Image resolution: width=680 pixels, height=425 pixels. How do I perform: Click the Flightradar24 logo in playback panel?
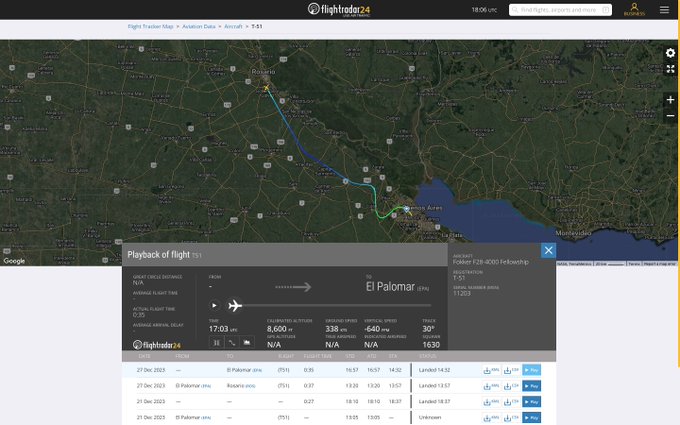pos(157,345)
